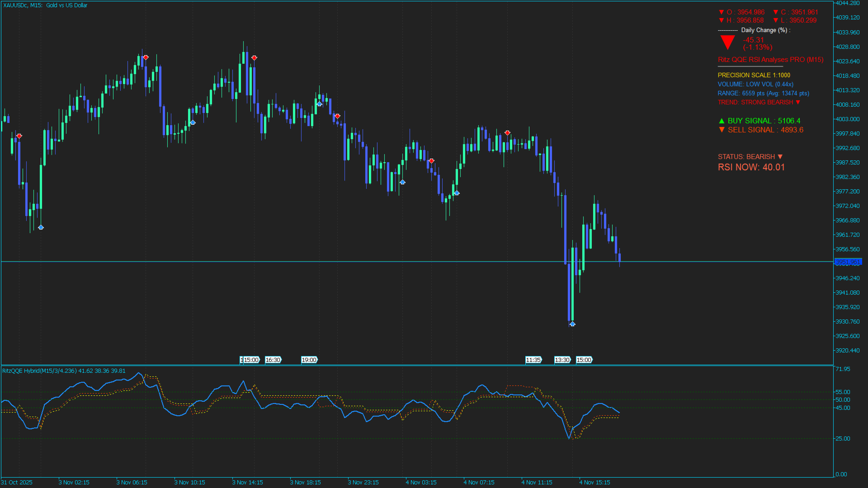Select the 13:30 time marker

tap(562, 360)
